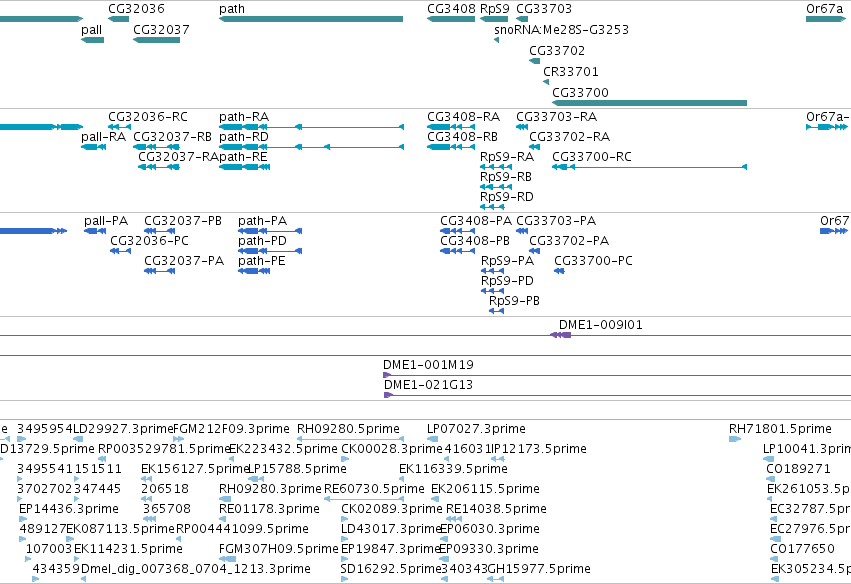Select the path-RA transcript label
The width and height of the screenshot is (851, 584).
(244, 117)
